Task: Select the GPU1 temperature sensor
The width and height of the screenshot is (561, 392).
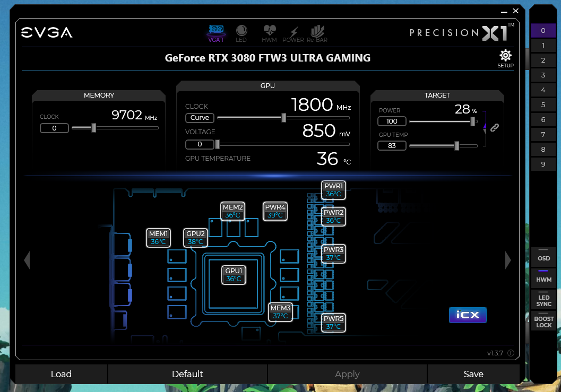Action: 234,275
